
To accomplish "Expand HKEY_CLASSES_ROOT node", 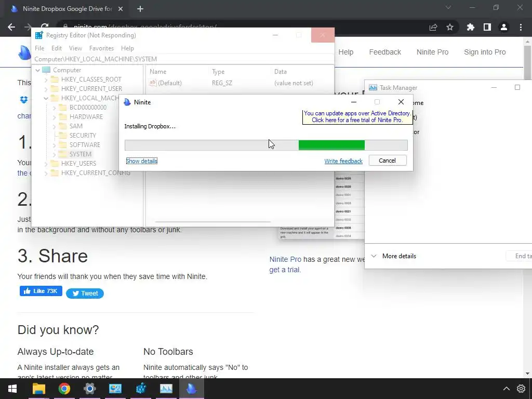I will [46, 79].
